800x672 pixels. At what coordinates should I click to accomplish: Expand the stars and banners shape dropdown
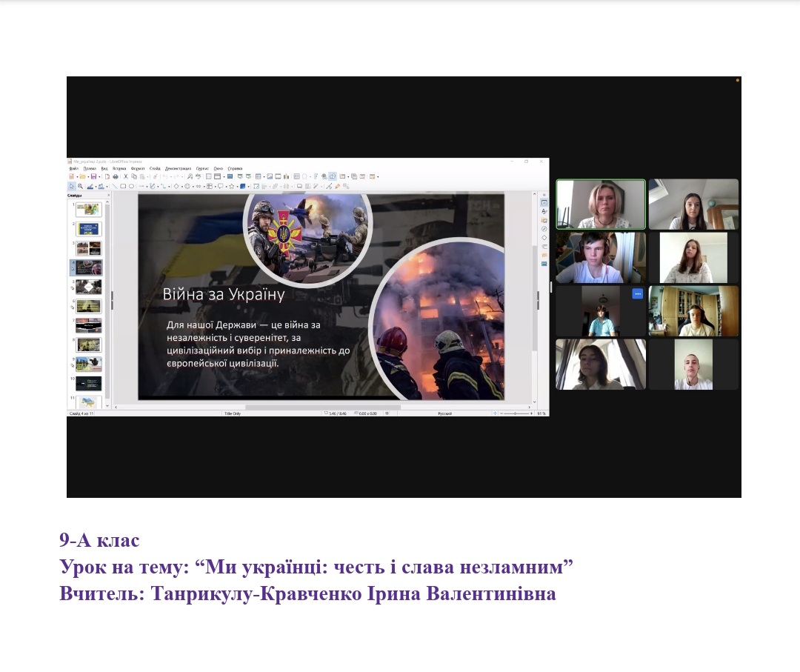point(237,187)
